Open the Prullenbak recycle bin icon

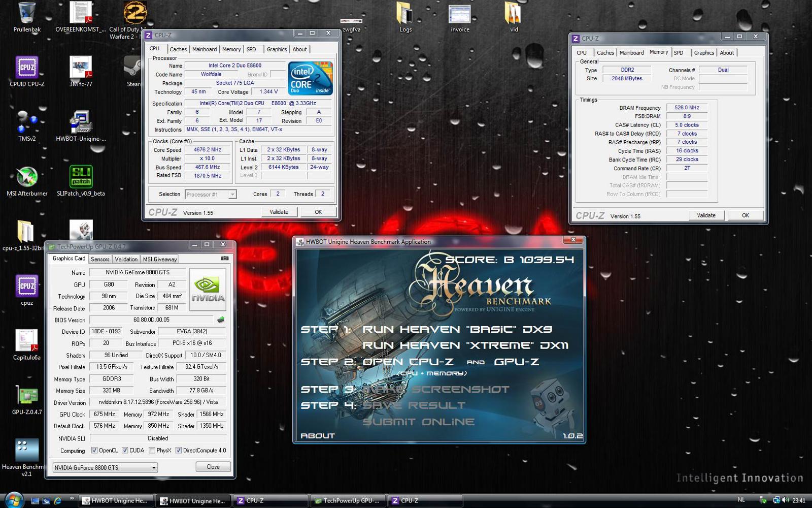(x=27, y=17)
